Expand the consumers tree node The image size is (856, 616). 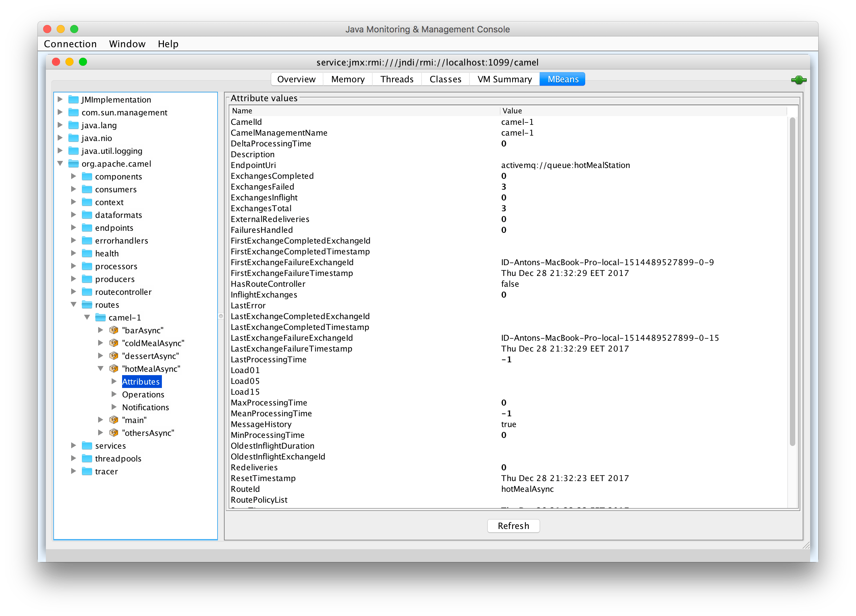74,189
